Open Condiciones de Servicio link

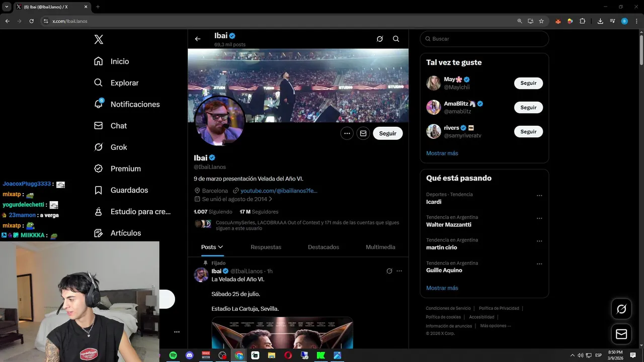[x=448, y=308]
